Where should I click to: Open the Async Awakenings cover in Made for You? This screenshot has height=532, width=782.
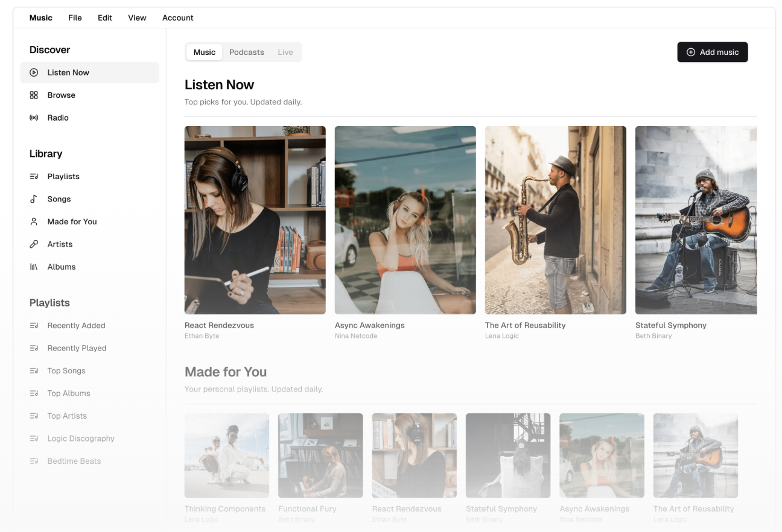coord(602,455)
